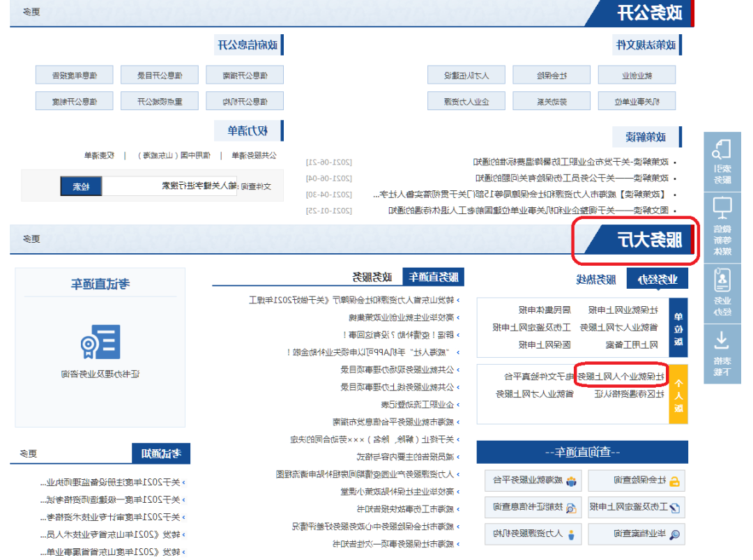Click magnifier icon beside 毕业档案查询

[x=674, y=534]
